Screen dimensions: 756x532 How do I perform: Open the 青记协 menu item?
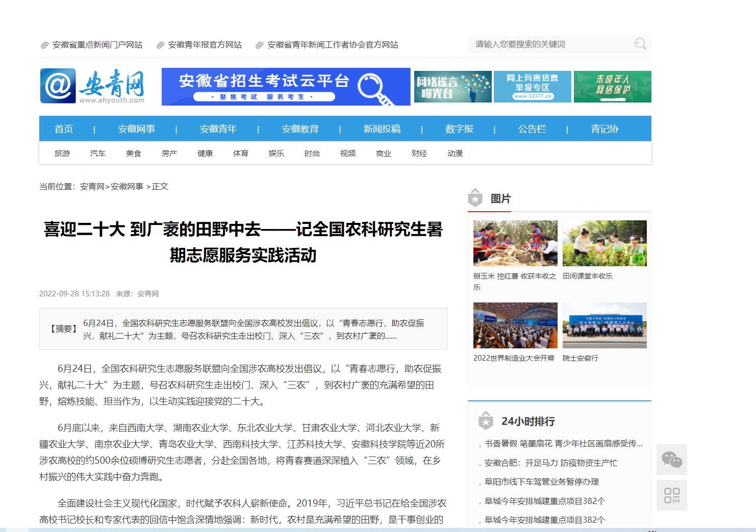click(x=604, y=129)
